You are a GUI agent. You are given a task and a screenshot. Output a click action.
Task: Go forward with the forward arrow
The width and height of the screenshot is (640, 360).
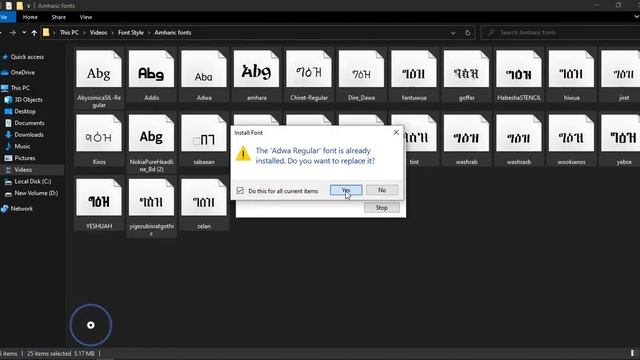[x=13, y=33]
